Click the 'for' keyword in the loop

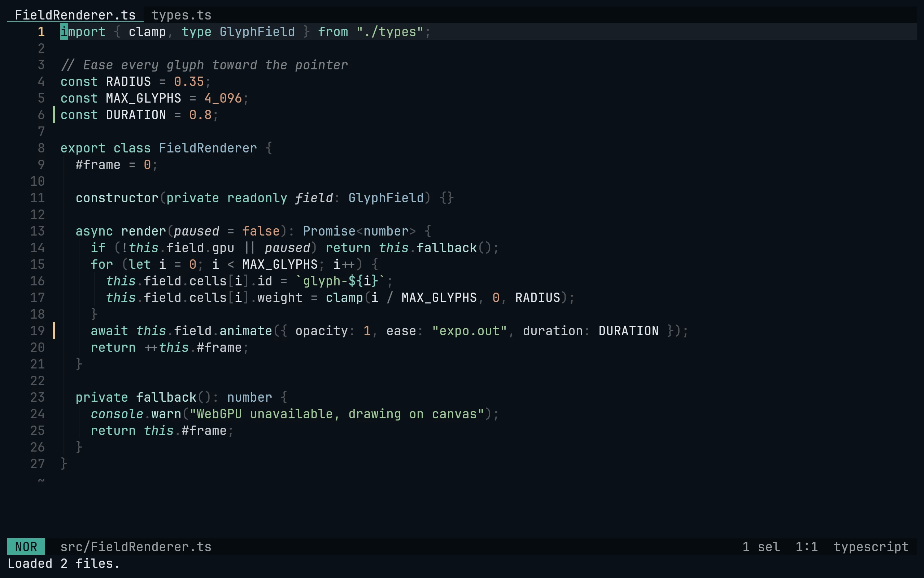point(102,264)
